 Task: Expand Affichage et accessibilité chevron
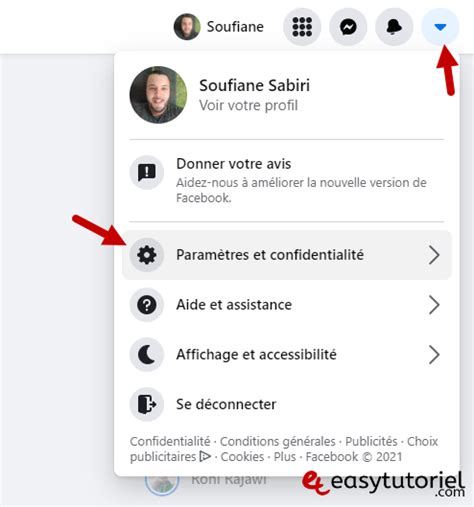(x=434, y=354)
